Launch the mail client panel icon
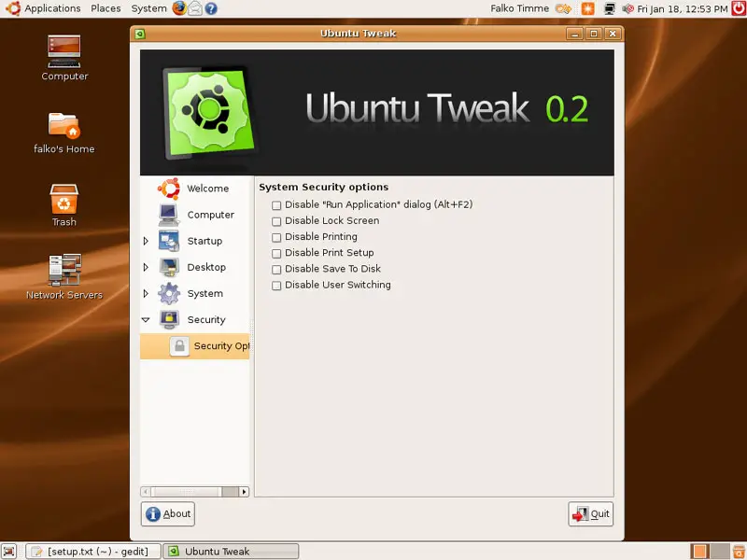The height and width of the screenshot is (560, 747). 195,8
